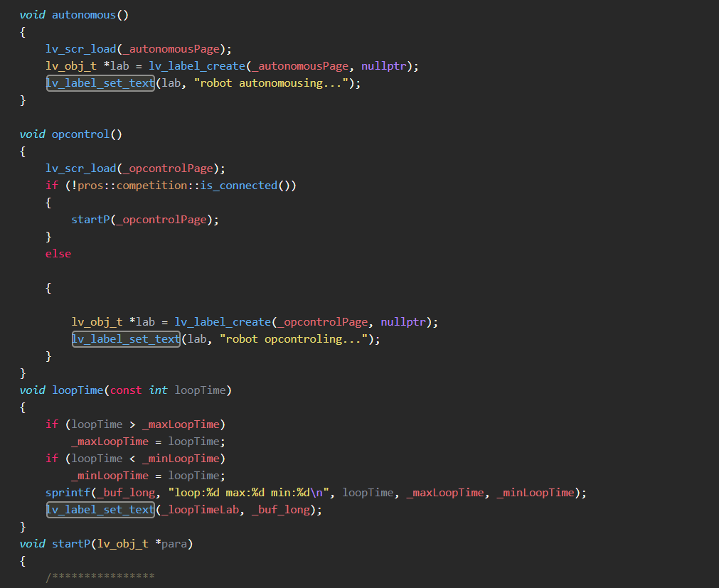Click _buf_long inside the sprintf call
Screen dimensions: 719x588
tap(126, 493)
